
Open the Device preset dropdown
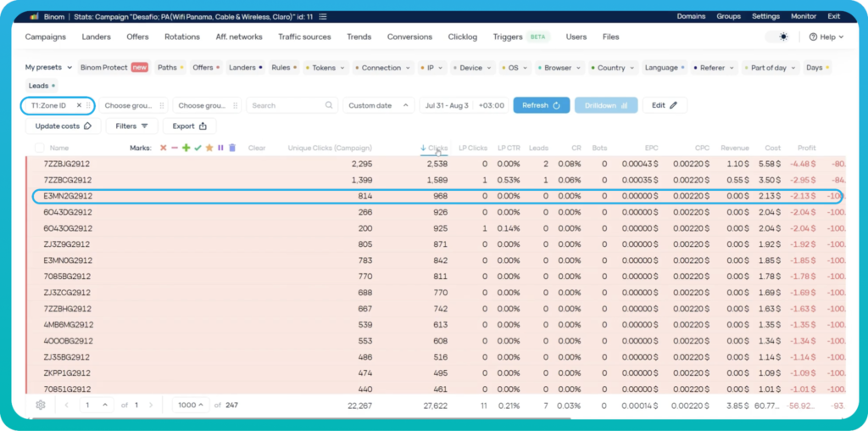pos(473,68)
